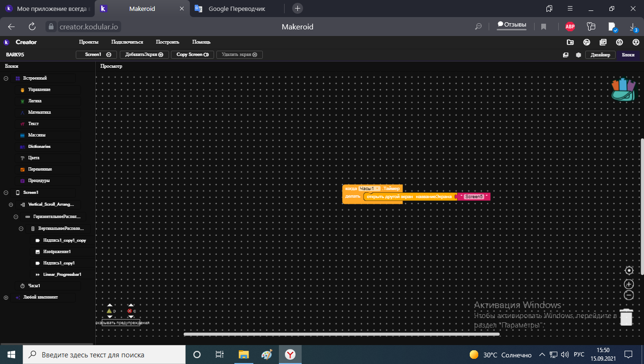Open File Explorer from the taskbar
This screenshot has height=364, width=644.
coord(243,355)
